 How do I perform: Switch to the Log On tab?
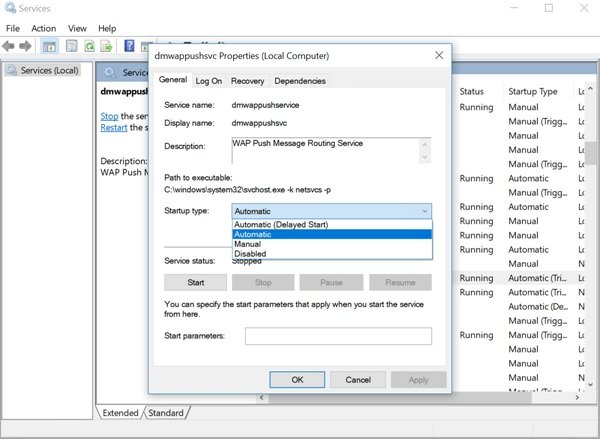coord(209,81)
